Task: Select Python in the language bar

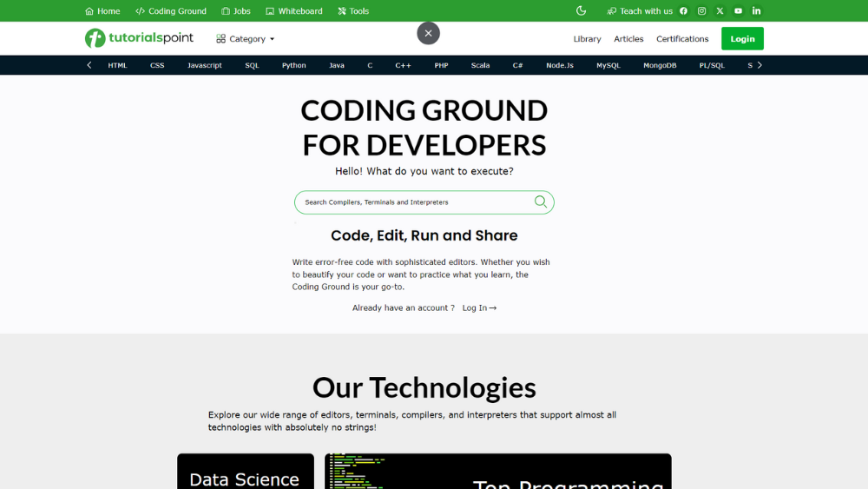Action: 294,65
